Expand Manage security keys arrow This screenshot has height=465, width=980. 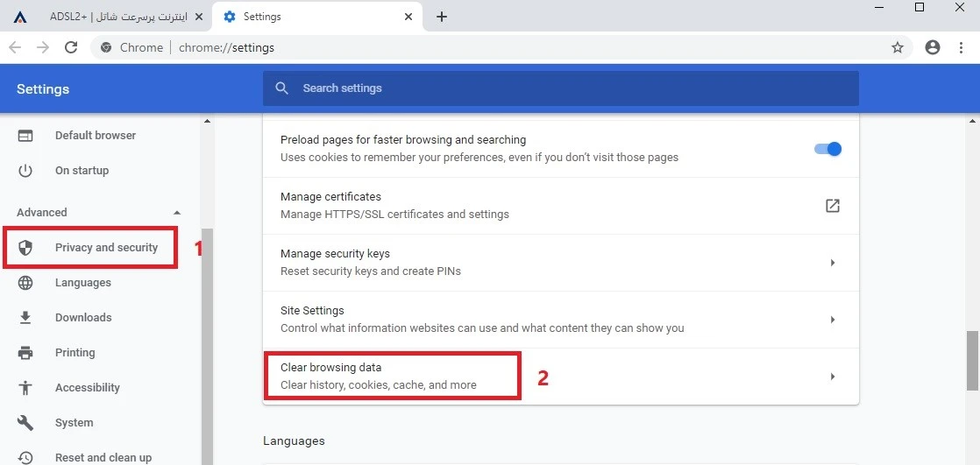click(x=833, y=263)
